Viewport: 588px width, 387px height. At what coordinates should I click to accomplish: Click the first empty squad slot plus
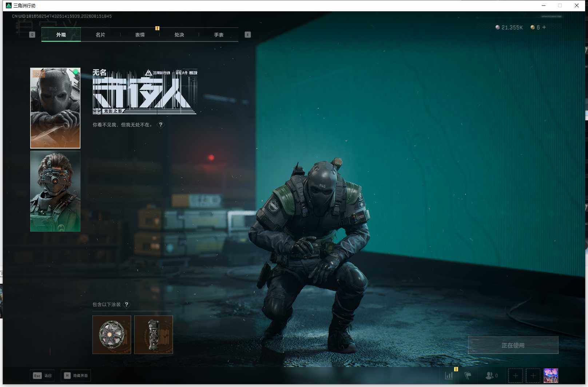516,376
